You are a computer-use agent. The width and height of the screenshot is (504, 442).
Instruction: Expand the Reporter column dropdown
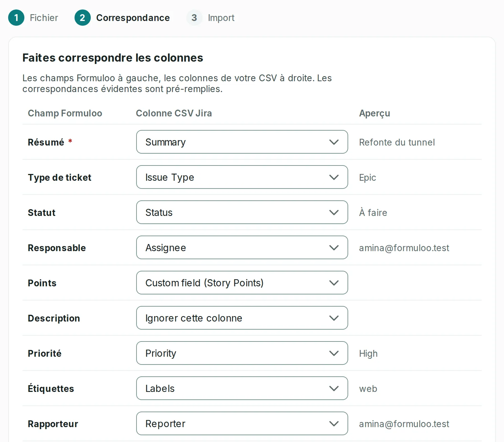click(242, 423)
